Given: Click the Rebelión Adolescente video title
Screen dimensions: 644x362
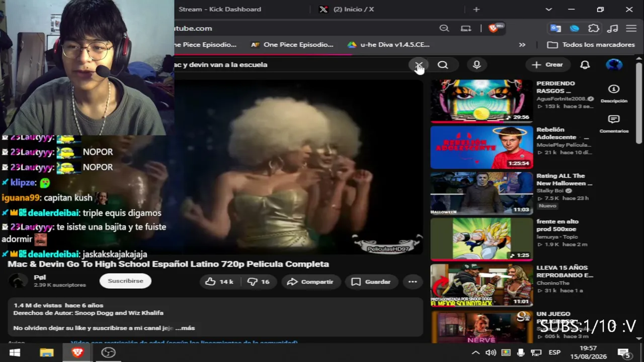Looking at the screenshot, I should point(562,133).
